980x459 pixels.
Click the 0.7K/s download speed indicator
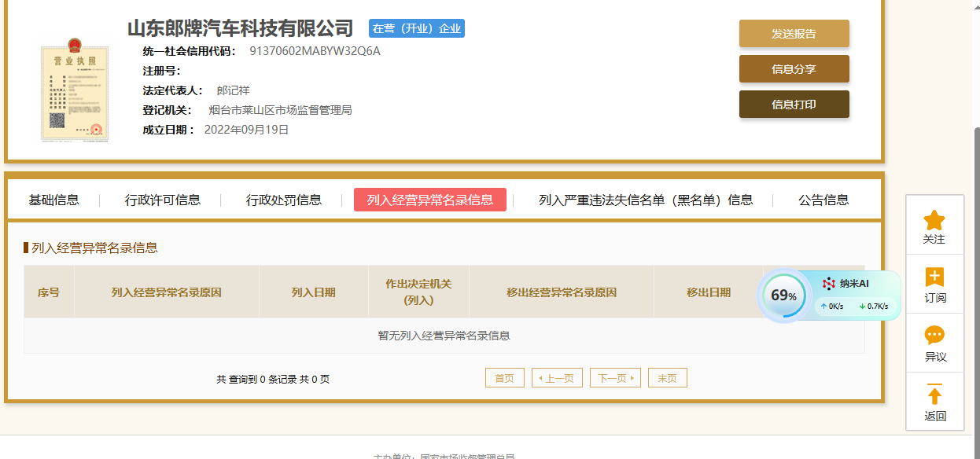874,306
